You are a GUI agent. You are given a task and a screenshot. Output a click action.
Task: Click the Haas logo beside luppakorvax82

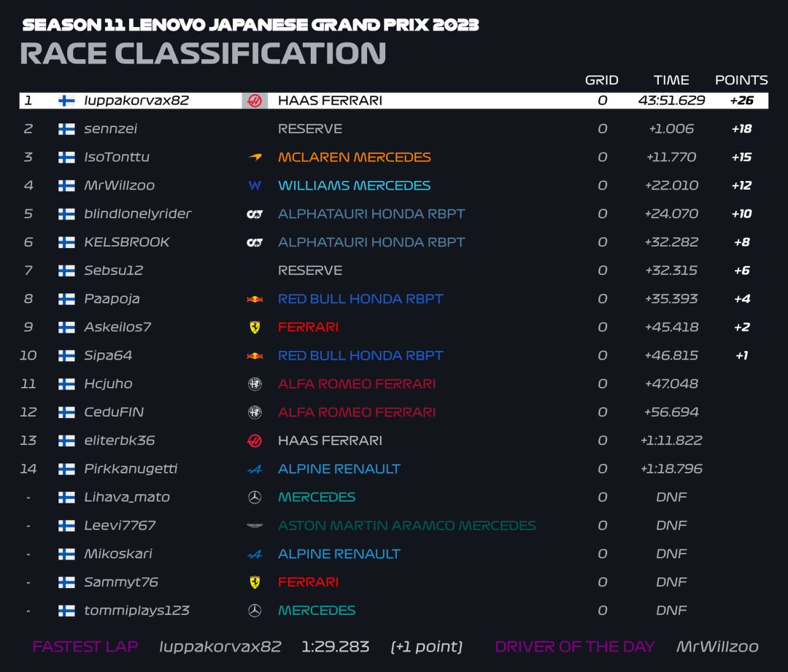click(255, 101)
